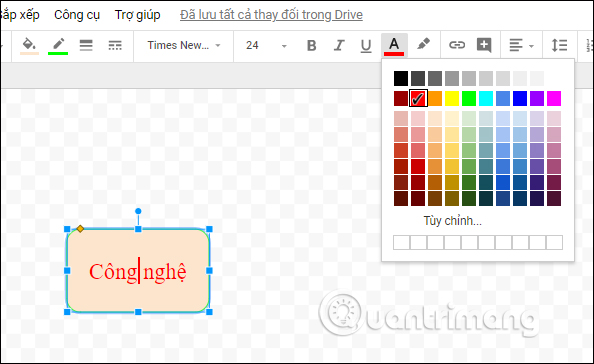Pick the yellow swatch in bright row
This screenshot has width=594, height=364.
click(452, 98)
